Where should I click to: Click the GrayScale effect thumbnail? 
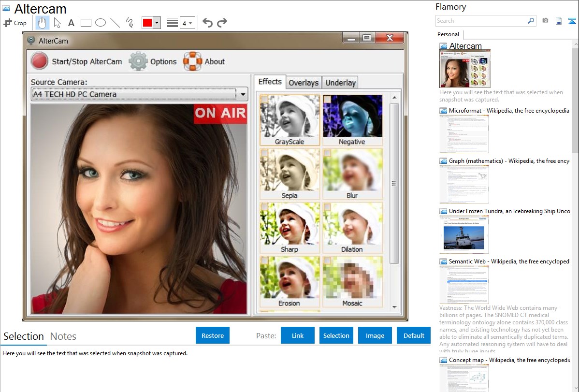[x=290, y=120]
